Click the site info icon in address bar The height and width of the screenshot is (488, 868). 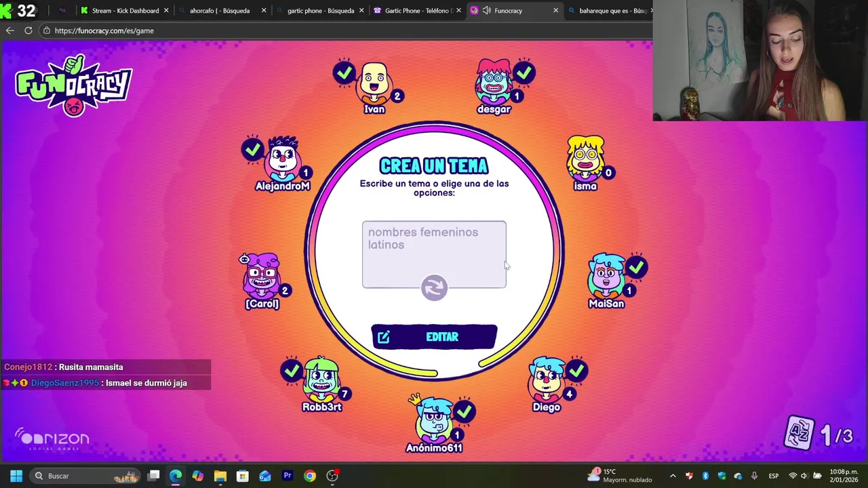point(45,30)
